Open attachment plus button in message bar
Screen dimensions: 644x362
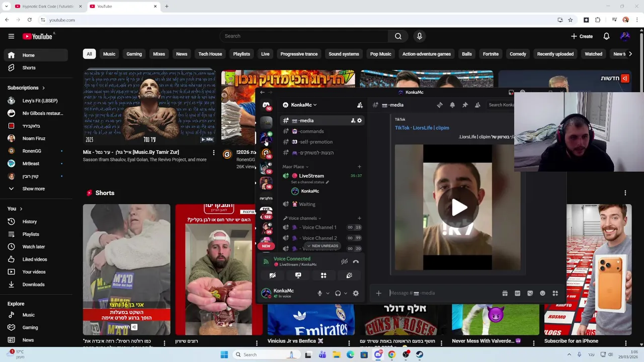click(x=378, y=293)
